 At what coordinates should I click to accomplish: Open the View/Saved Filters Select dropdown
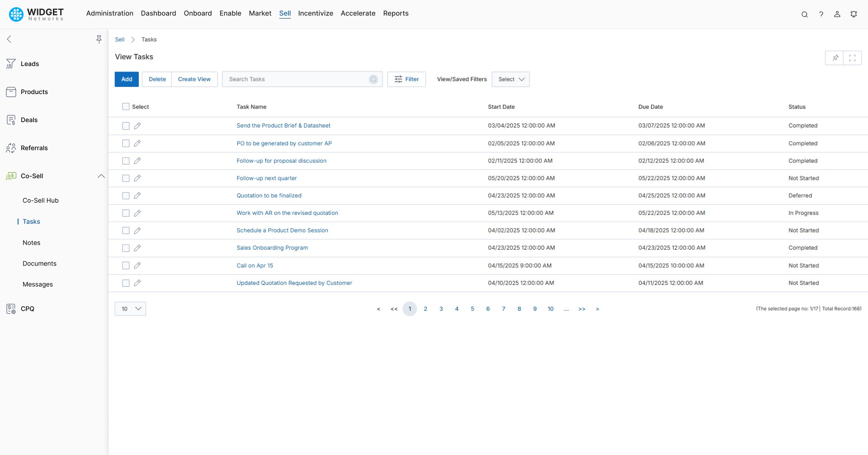pos(510,79)
